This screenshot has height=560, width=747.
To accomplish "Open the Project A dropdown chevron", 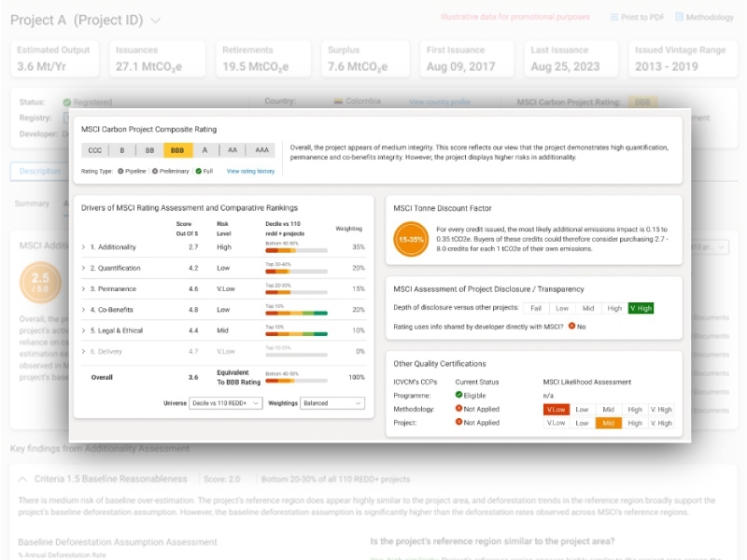I will [x=155, y=21].
